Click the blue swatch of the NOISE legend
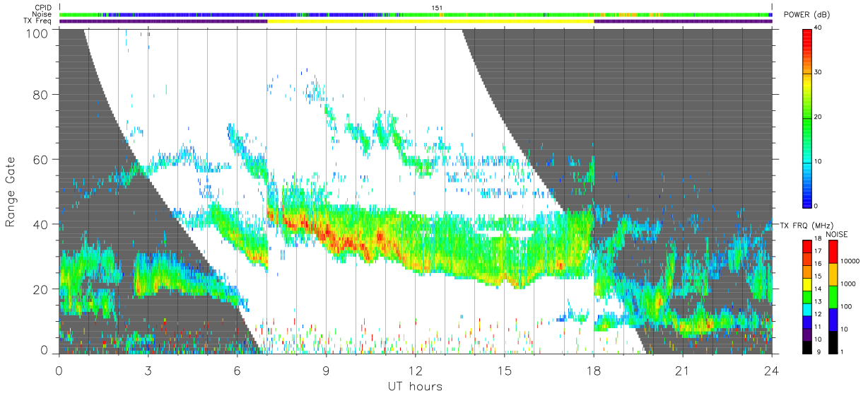 [x=834, y=319]
